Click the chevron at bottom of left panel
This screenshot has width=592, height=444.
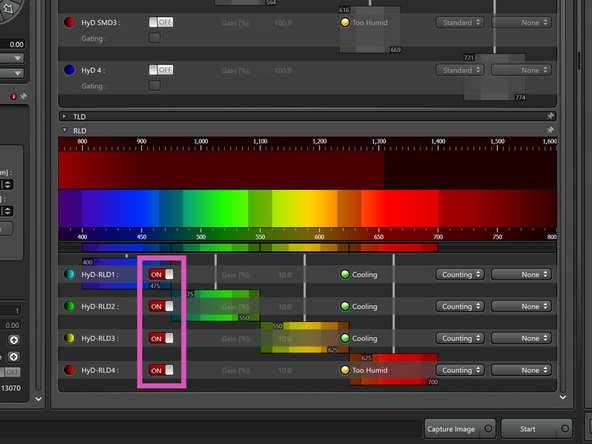pos(38,399)
